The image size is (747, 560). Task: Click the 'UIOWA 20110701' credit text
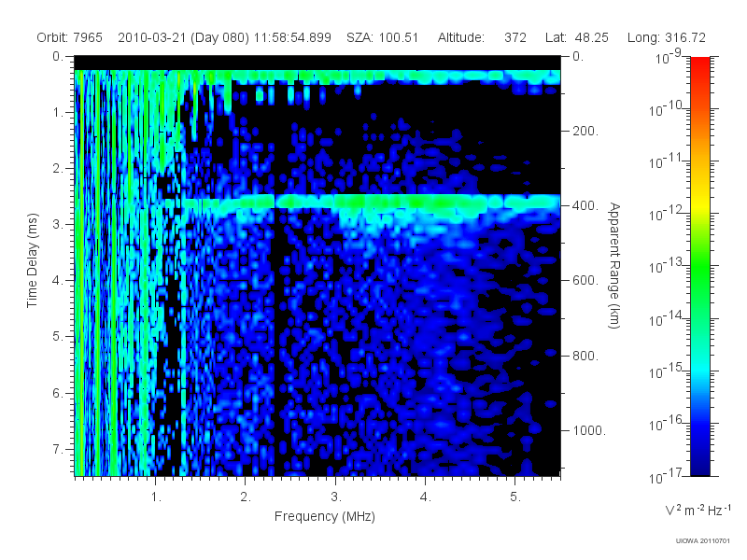coord(703,541)
